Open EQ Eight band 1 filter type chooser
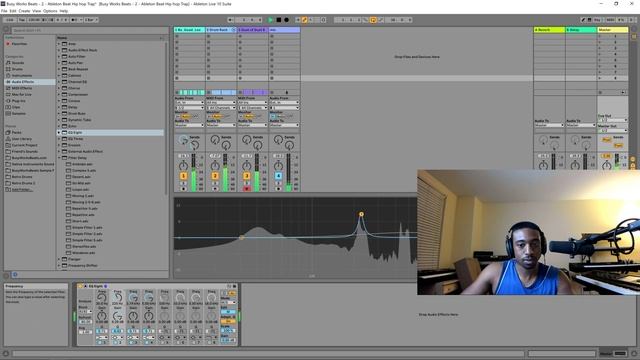The image size is (640, 360). (102, 338)
